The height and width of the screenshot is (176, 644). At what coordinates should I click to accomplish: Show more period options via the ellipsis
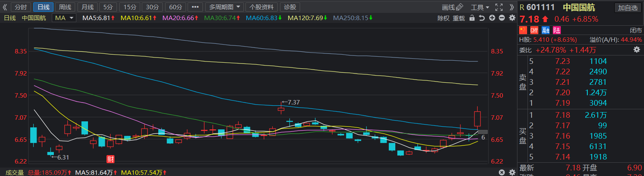(195, 7)
